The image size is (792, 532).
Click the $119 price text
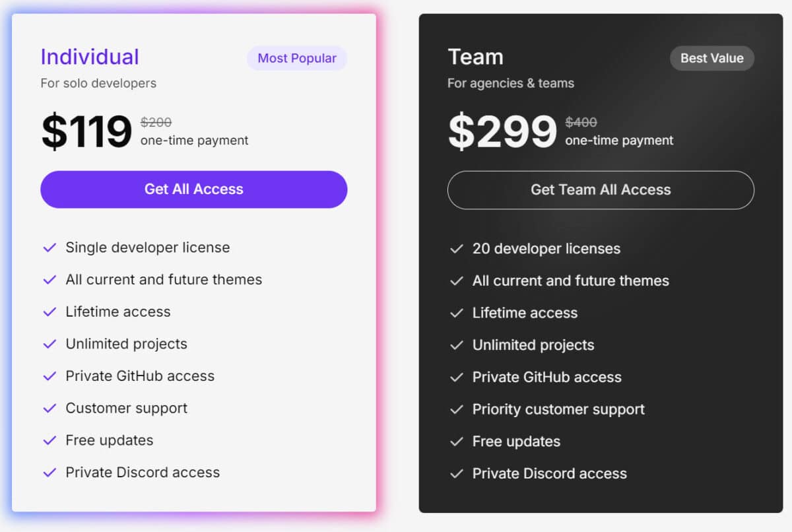tap(86, 131)
